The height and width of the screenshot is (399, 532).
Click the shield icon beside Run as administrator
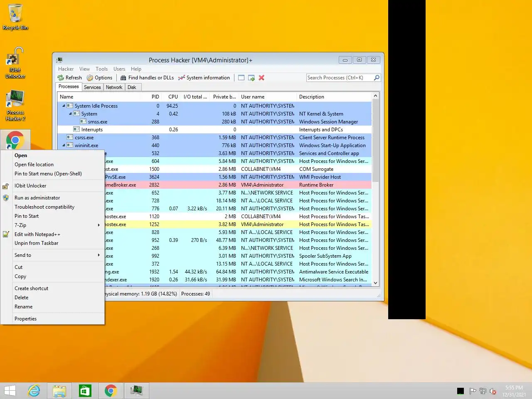[x=6, y=198]
